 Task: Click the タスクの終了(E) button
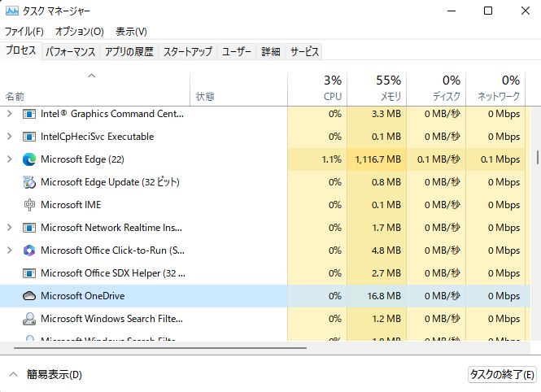(x=502, y=375)
